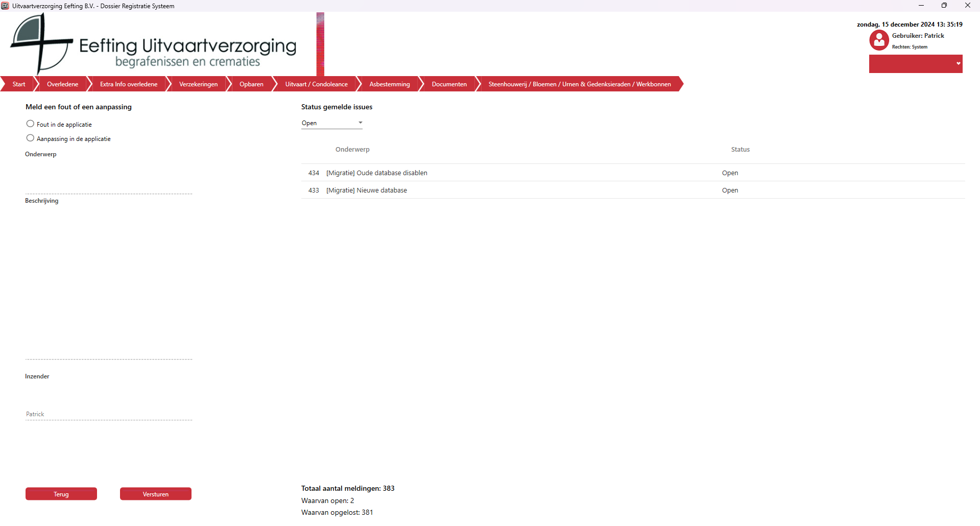Switch to Extra Info overledene tab
980x526 pixels.
(x=129, y=84)
